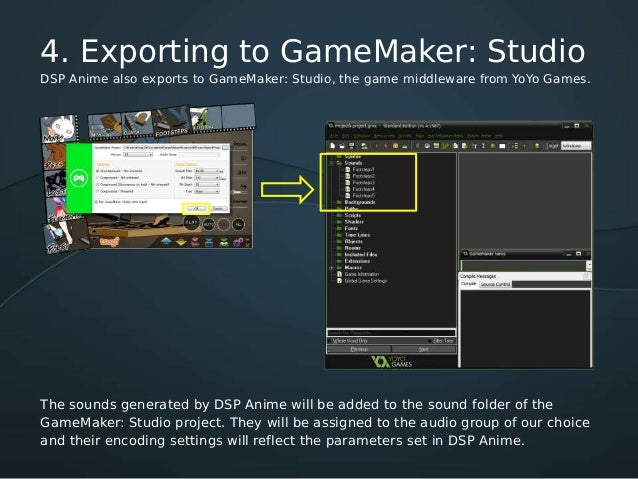Switch to the Source Control tab
Viewport: 638px width, 479px height.
tap(495, 284)
